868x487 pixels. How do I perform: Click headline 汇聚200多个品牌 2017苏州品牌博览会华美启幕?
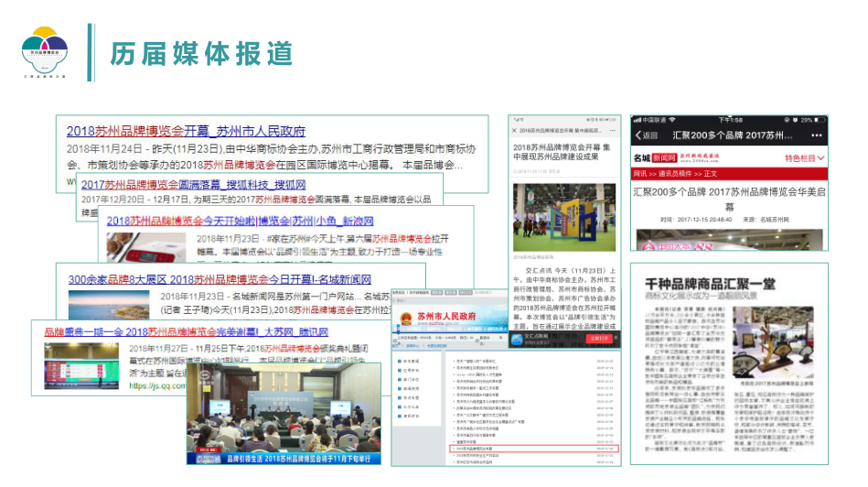pos(729,199)
